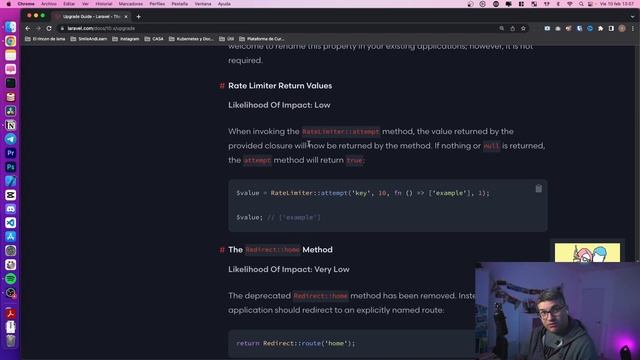Screen dimensions: 640x360
Task: Click the Rate Limiter Return Values heading
Action: pos(280,86)
